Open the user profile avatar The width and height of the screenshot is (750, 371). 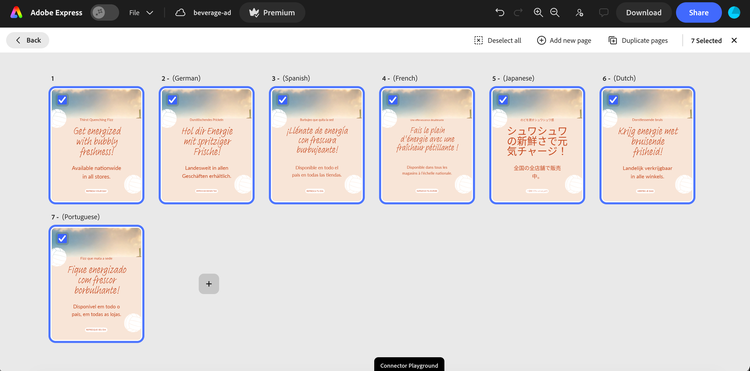click(734, 13)
